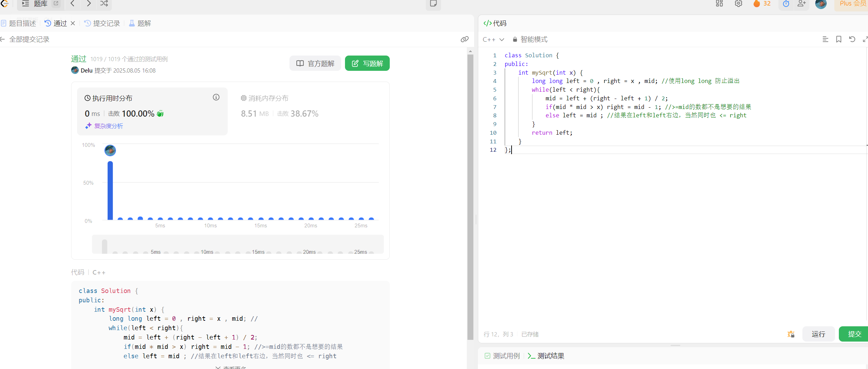Image resolution: width=868 pixels, height=369 pixels.
Task: Click user avatar marker on chart
Action: [110, 150]
